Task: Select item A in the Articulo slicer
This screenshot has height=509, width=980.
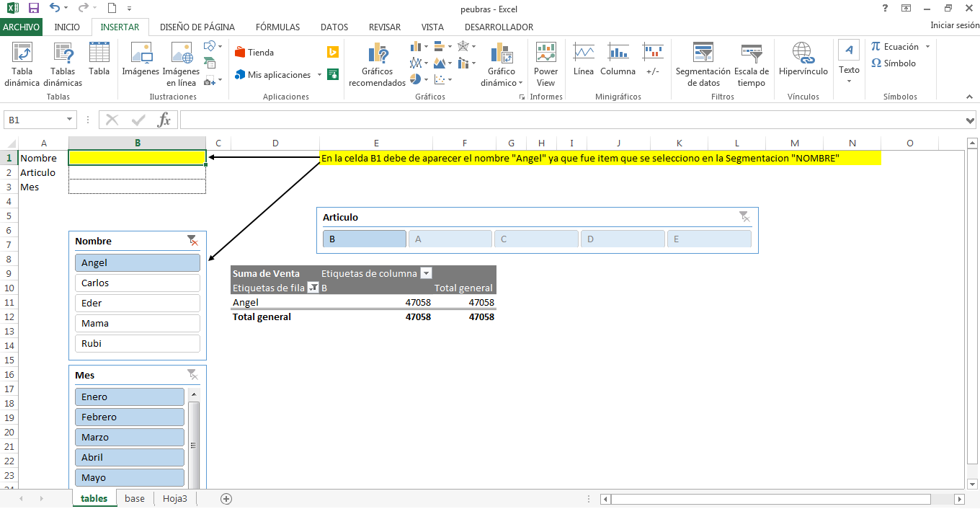Action: [450, 238]
